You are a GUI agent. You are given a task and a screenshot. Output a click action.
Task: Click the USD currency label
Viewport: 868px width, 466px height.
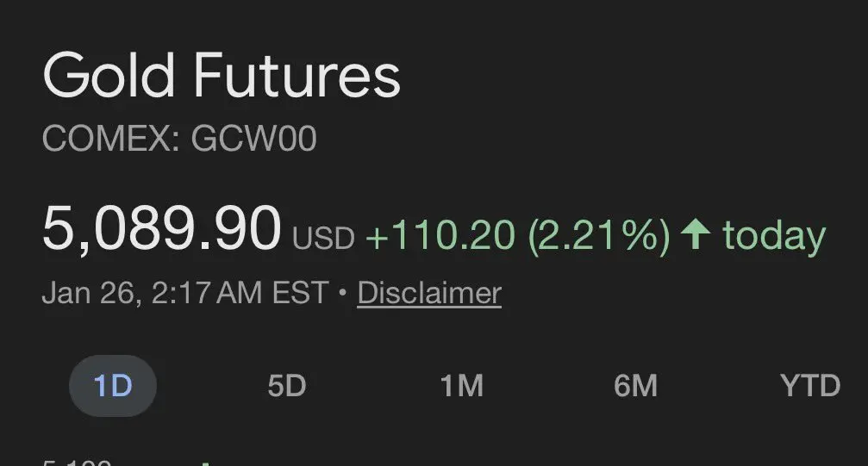point(323,239)
